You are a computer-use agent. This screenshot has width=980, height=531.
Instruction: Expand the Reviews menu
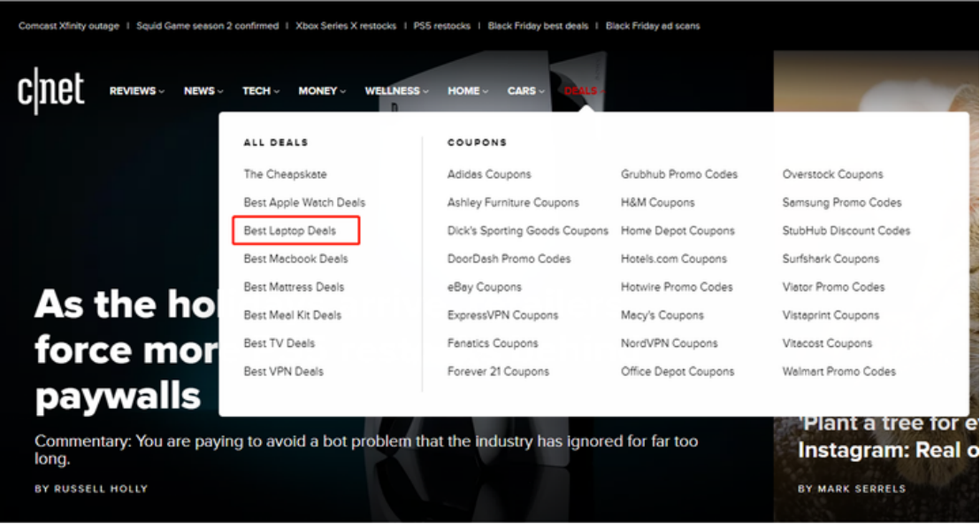137,91
